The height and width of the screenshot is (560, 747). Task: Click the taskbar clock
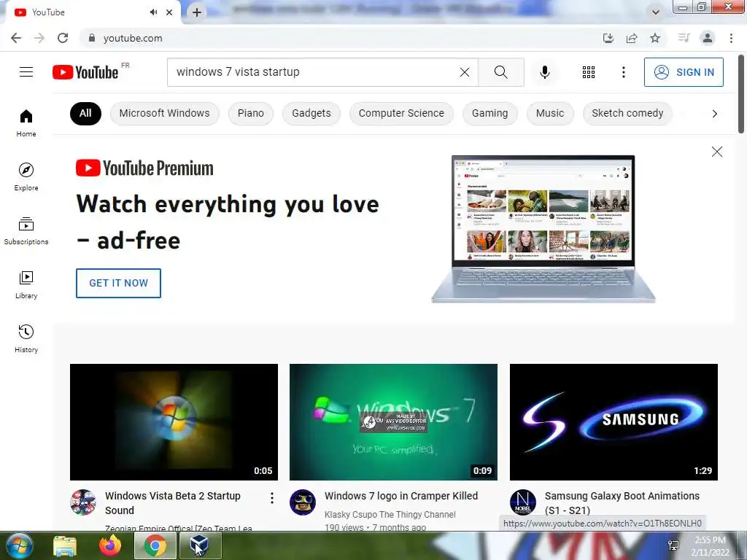(x=710, y=546)
